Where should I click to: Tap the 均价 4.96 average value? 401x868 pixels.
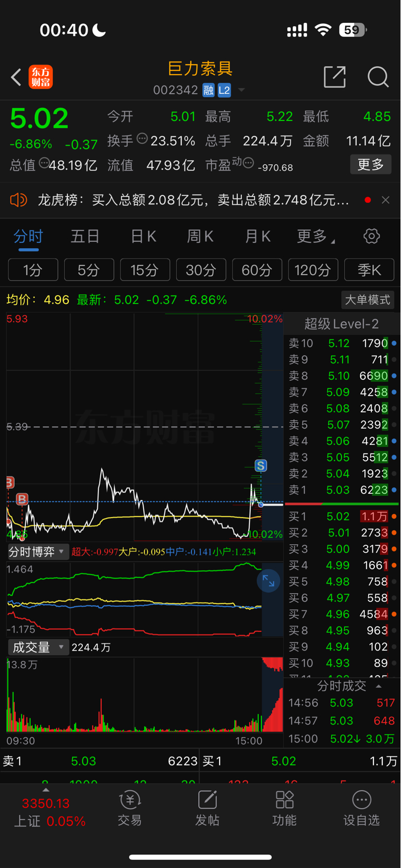(x=38, y=300)
